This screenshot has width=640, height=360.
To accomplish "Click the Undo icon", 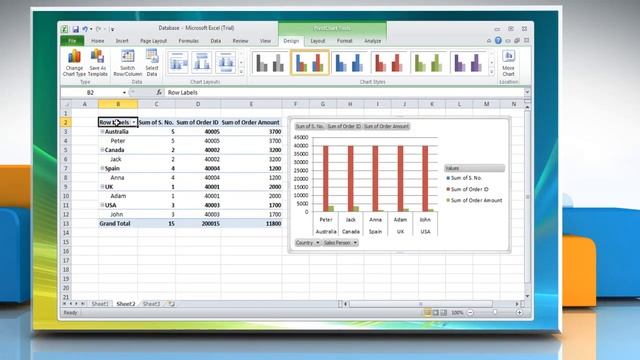I will [x=85, y=29].
